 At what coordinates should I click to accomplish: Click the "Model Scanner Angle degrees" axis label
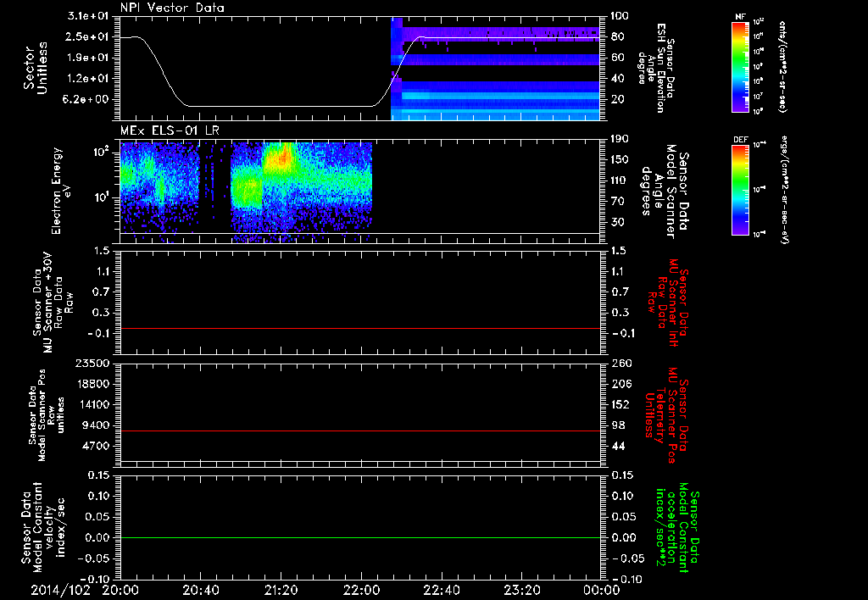(663, 192)
